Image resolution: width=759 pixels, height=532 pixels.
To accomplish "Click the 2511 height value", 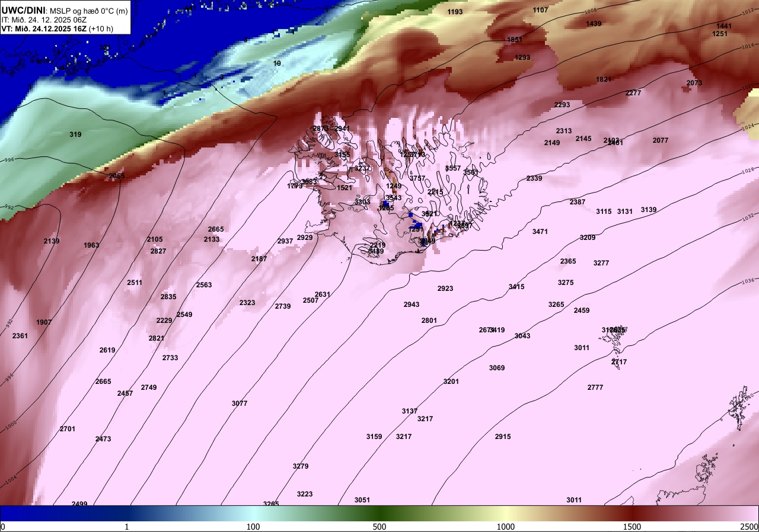I will coord(135,283).
